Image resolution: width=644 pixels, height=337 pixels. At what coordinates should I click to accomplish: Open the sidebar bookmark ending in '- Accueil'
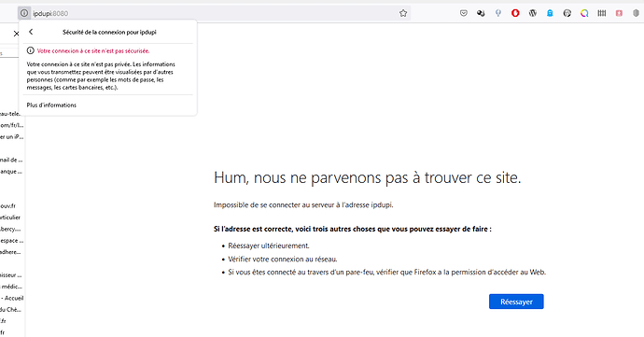click(12, 298)
